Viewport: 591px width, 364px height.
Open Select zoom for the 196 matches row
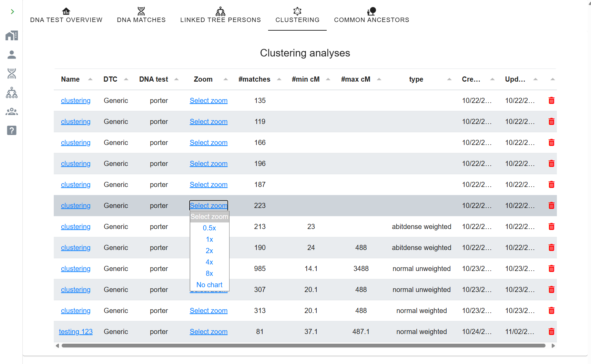208,164
